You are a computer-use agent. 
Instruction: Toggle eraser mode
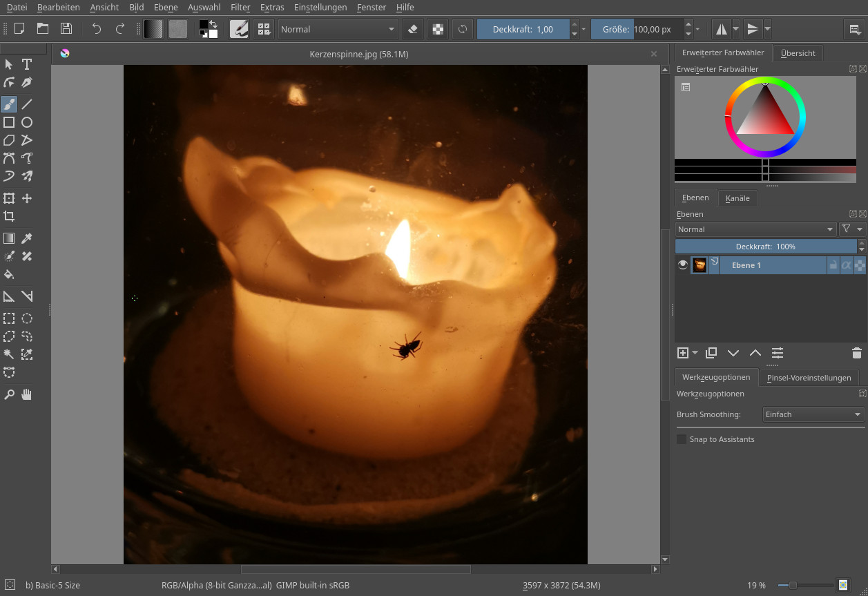[412, 29]
